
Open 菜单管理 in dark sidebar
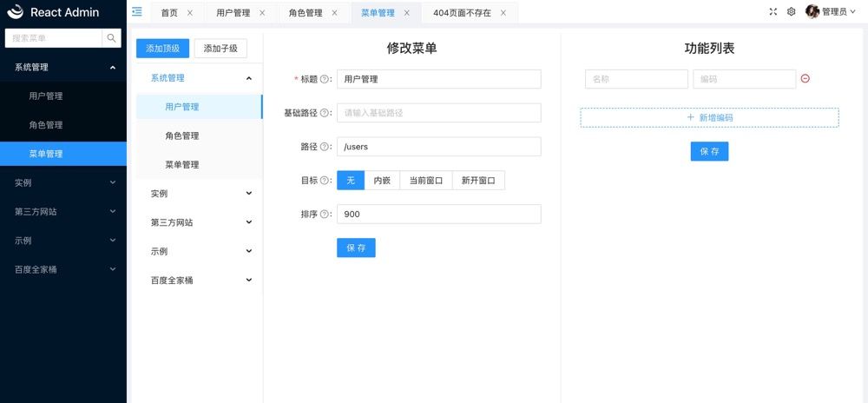pos(63,154)
